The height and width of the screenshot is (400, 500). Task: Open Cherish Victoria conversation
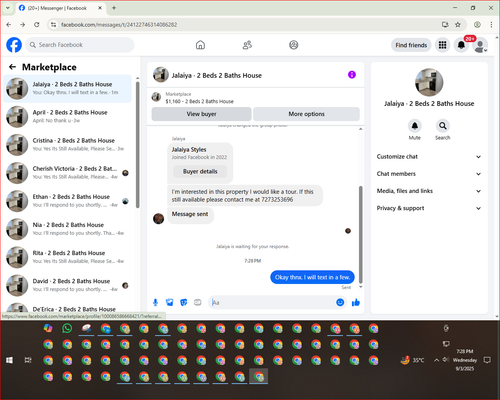pos(68,173)
